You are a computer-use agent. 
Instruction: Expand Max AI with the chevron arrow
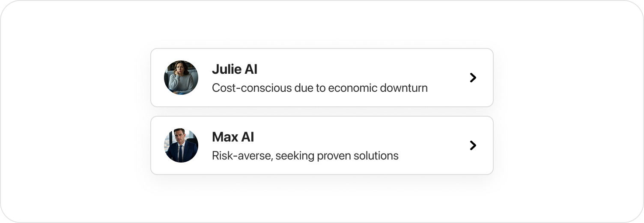click(473, 145)
